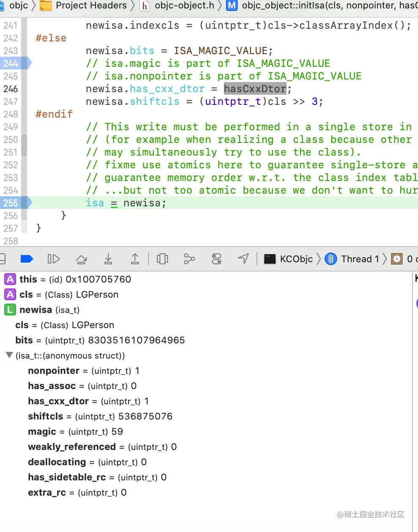Click line number 246 in the gutter
The height and width of the screenshot is (532, 418).
[x=11, y=89]
